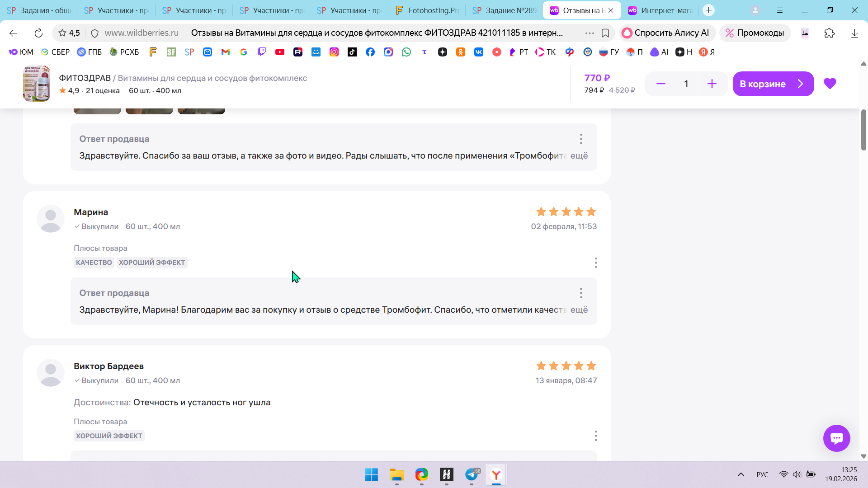The image size is (868, 488).
Task: Open the Промокоды button in toolbar
Action: tap(755, 33)
